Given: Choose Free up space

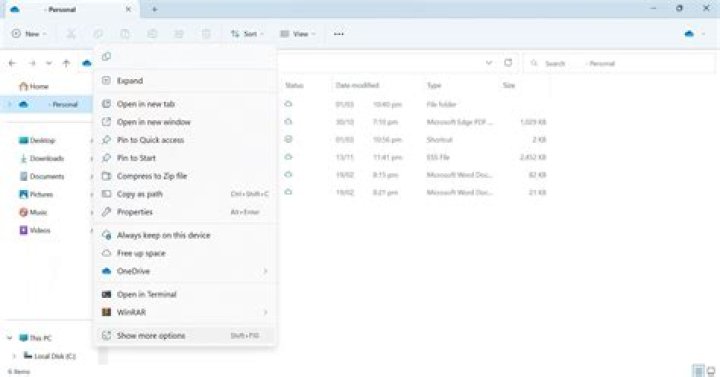Looking at the screenshot, I should (185, 253).
